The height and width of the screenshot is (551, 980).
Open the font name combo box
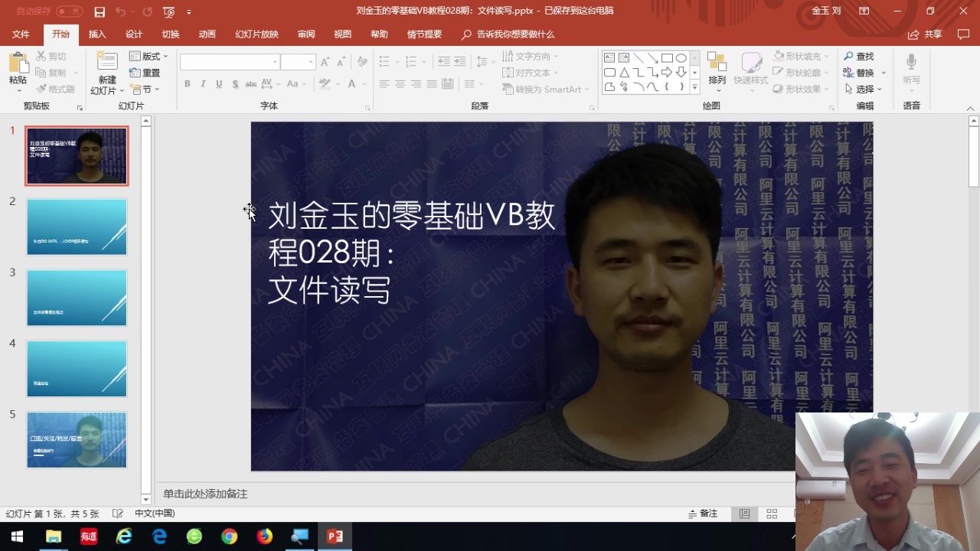(x=230, y=62)
